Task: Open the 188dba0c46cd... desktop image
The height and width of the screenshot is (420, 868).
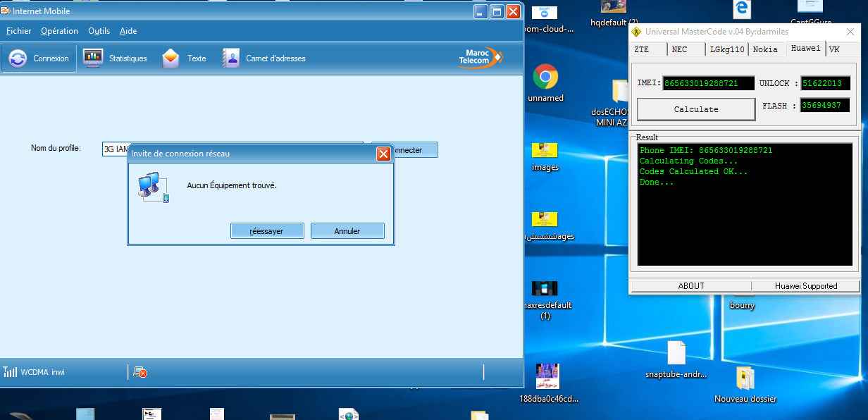Action: pyautogui.click(x=549, y=384)
